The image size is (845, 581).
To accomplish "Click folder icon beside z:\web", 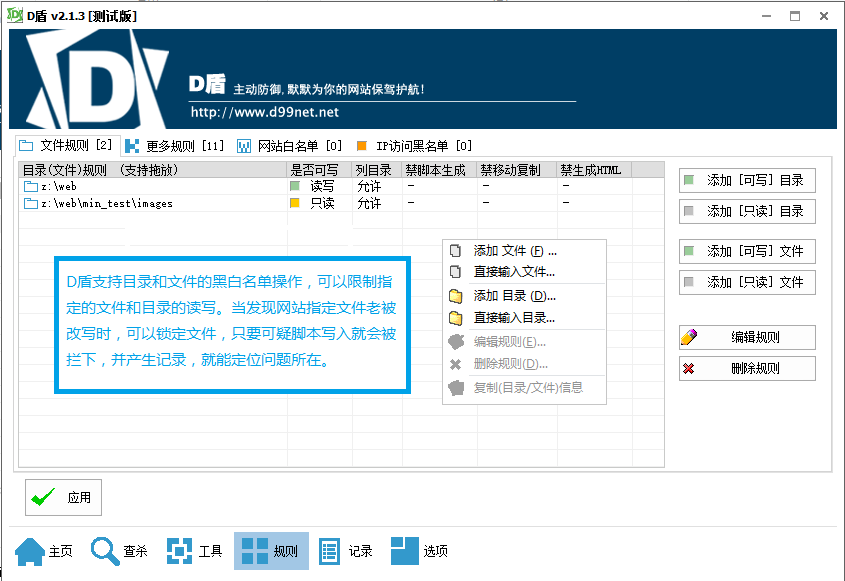I will (31, 186).
